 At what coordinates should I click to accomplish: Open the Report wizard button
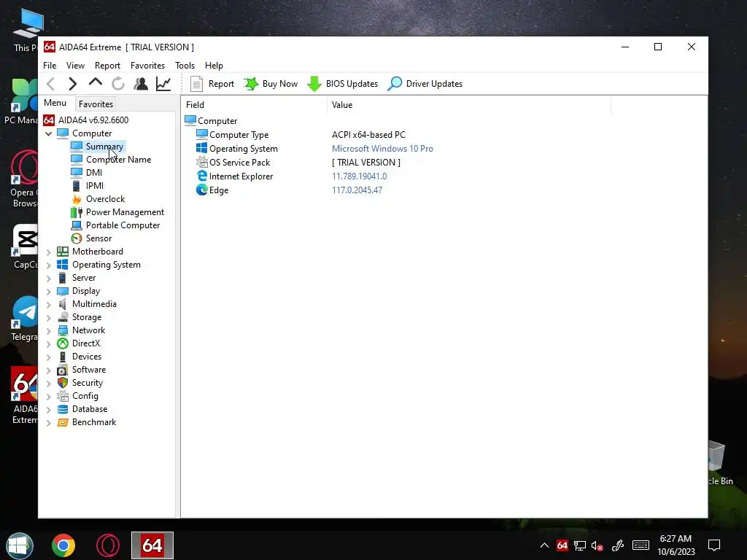tap(212, 84)
